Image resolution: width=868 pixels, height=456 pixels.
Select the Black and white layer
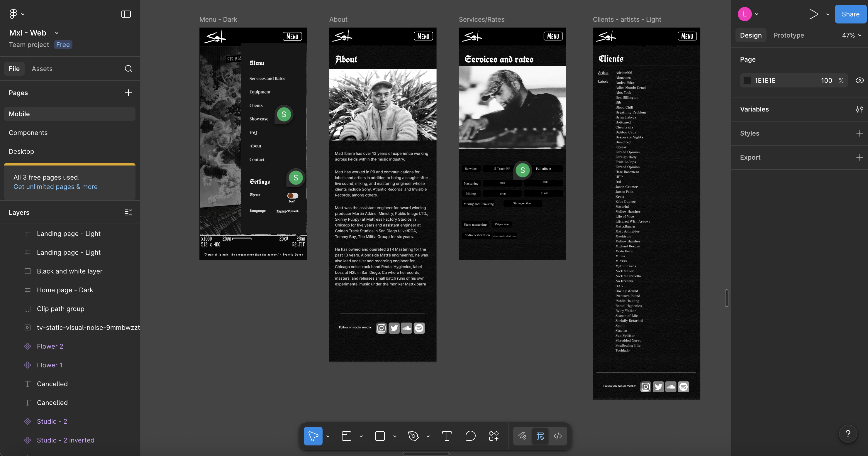pyautogui.click(x=69, y=271)
